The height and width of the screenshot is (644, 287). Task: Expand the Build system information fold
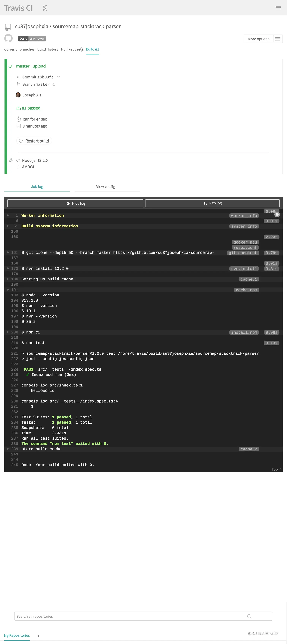tap(8, 226)
